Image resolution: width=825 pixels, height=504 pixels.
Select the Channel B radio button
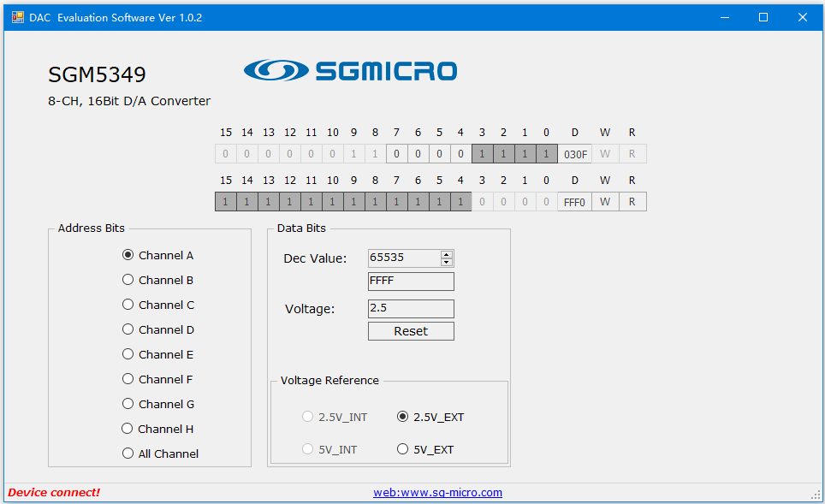pyautogui.click(x=157, y=280)
